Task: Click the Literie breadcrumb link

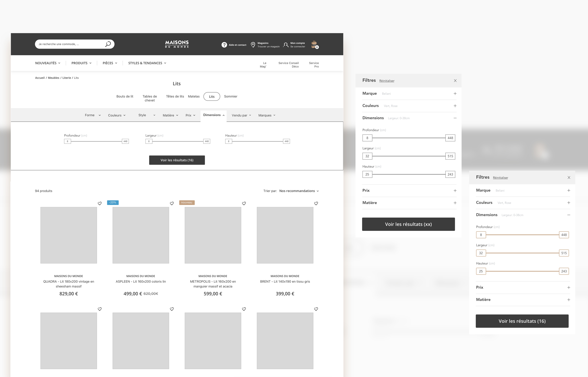Action: tap(67, 78)
